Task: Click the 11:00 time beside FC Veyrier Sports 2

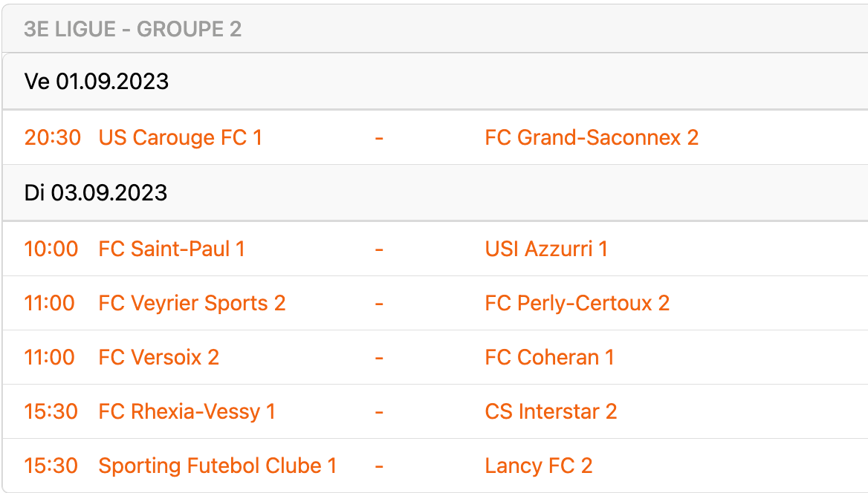Action: (49, 303)
